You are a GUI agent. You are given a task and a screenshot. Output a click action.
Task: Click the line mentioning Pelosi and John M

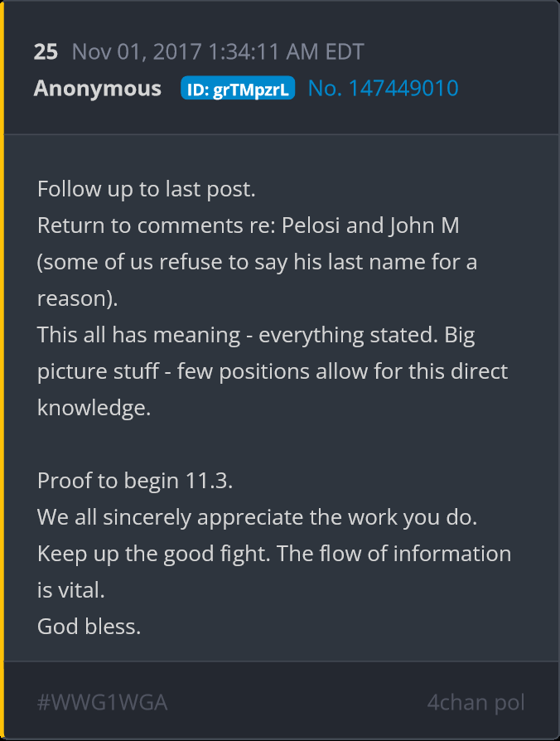[248, 225]
